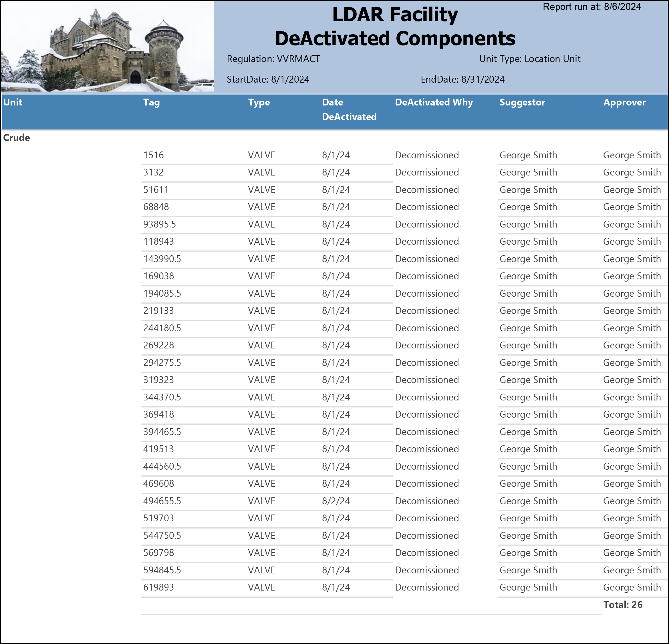
Task: Select tag 319323
Action: pos(158,380)
